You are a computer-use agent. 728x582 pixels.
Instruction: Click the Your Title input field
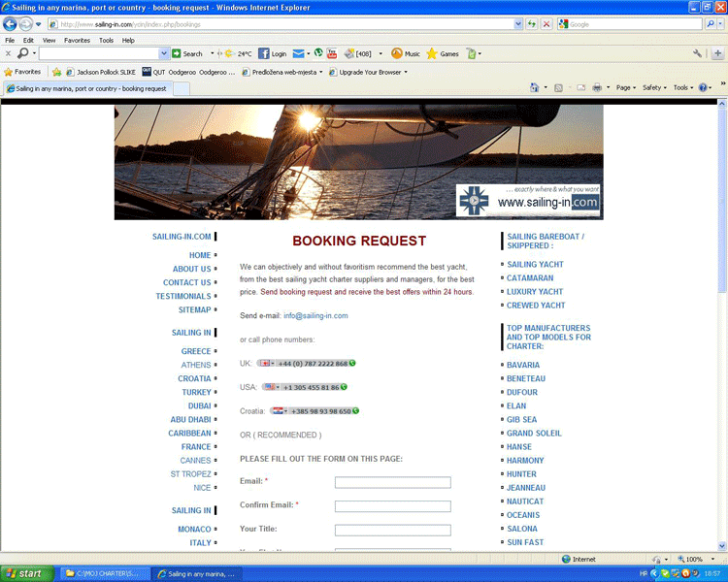pyautogui.click(x=393, y=530)
